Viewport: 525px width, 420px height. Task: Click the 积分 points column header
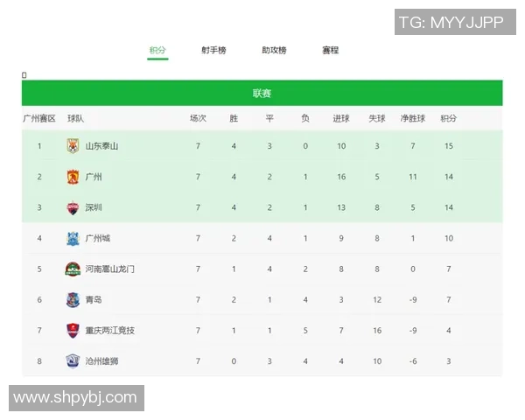coord(448,118)
